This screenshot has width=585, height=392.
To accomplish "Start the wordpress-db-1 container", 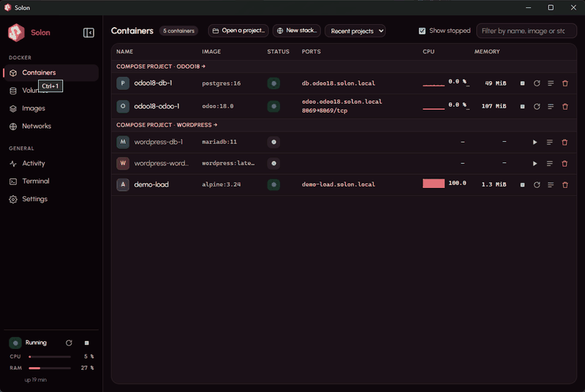I will pyautogui.click(x=535, y=142).
